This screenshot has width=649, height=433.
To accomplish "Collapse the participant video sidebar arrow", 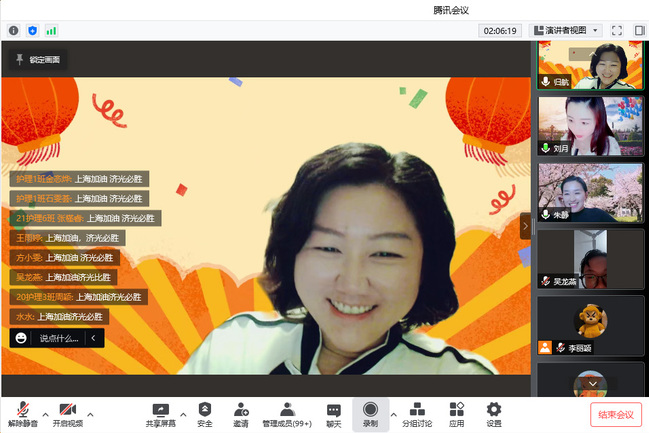I will click(x=525, y=228).
